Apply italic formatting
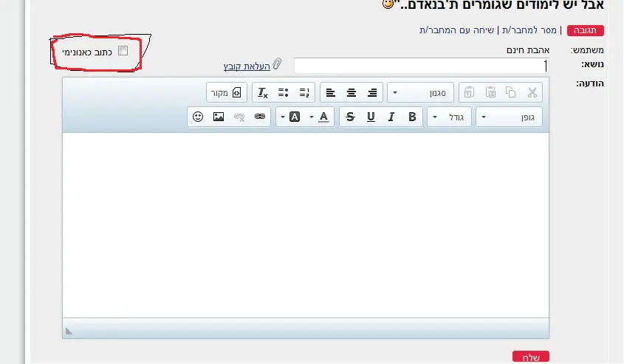The height and width of the screenshot is (364, 624). pyautogui.click(x=391, y=117)
